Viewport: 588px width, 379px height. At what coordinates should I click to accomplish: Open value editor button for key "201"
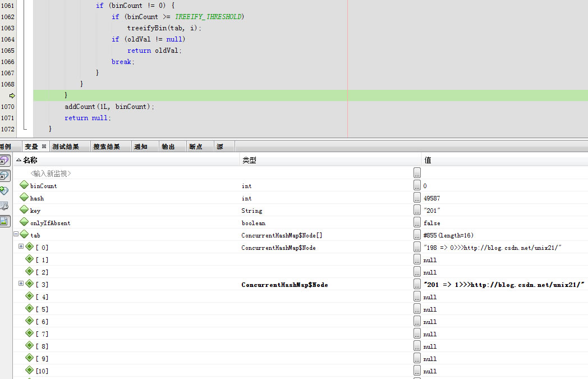[417, 210]
